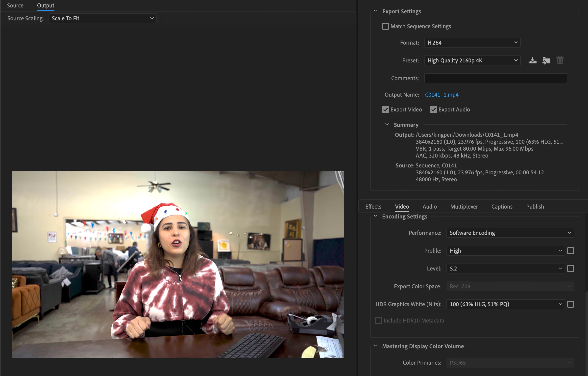Uncheck the Export Audio checkbox
The image size is (588, 376).
click(x=433, y=109)
